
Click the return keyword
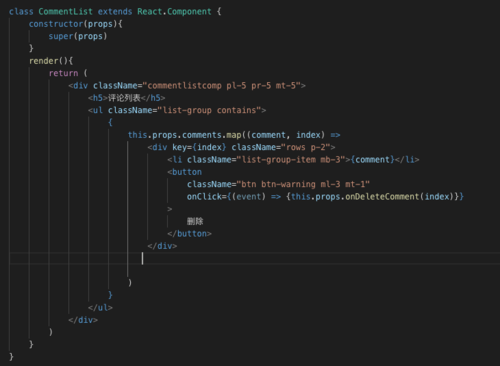(63, 73)
